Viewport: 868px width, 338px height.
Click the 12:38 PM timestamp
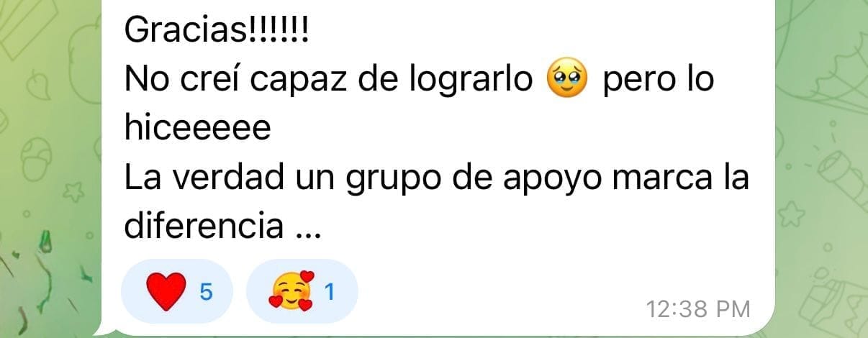[698, 310]
